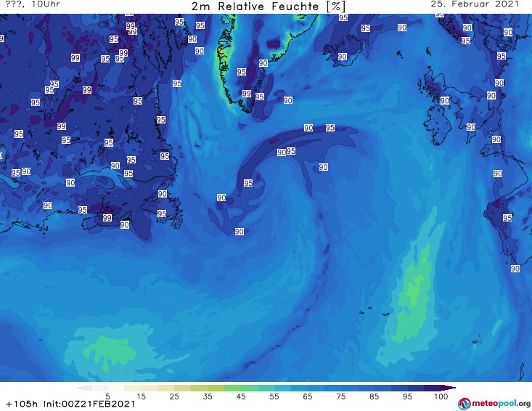Click the title "2m Relative Feuchte [%]"
This screenshot has height=411, width=532.
point(269,6)
